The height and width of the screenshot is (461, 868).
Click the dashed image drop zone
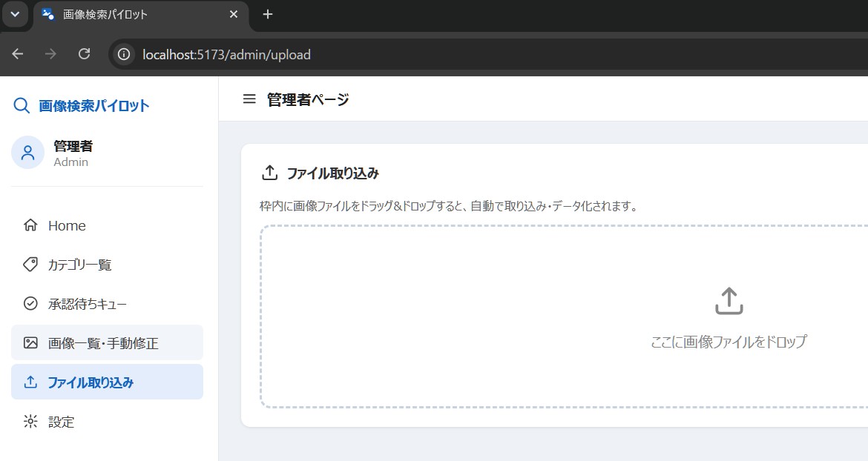pyautogui.click(x=564, y=316)
